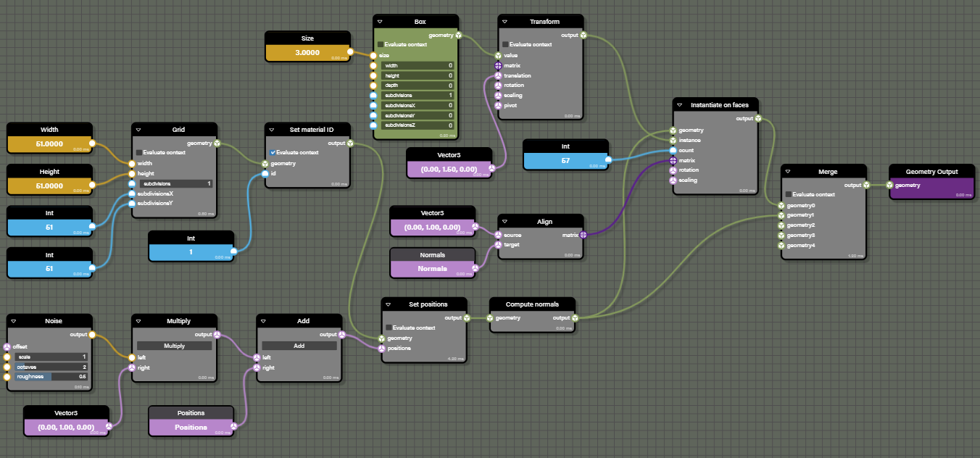This screenshot has height=458, width=980.
Task: Click the Positions button in Positions node
Action: (x=192, y=428)
